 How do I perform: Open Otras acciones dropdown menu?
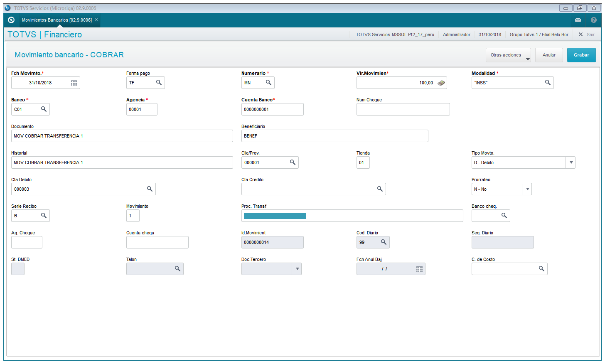pyautogui.click(x=508, y=55)
